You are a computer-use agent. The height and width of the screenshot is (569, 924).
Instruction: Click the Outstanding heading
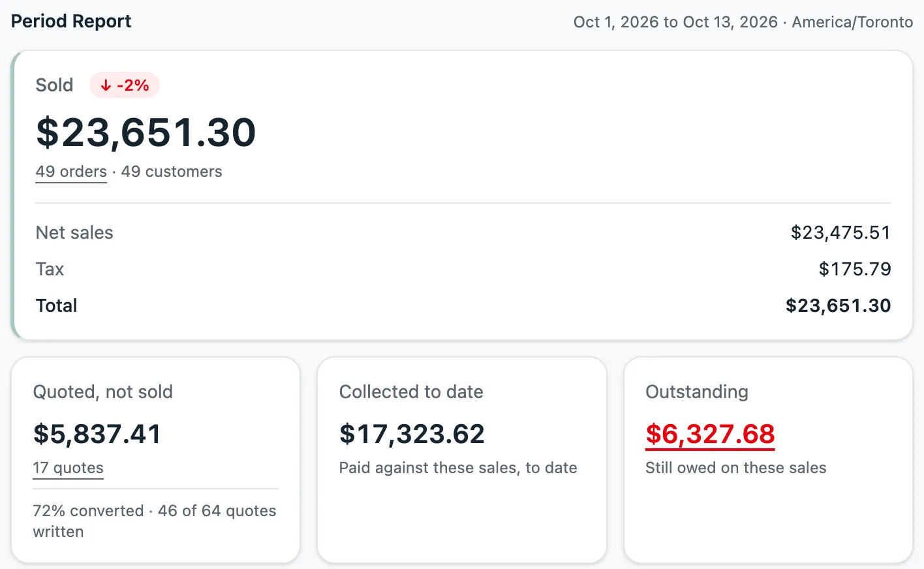click(697, 392)
